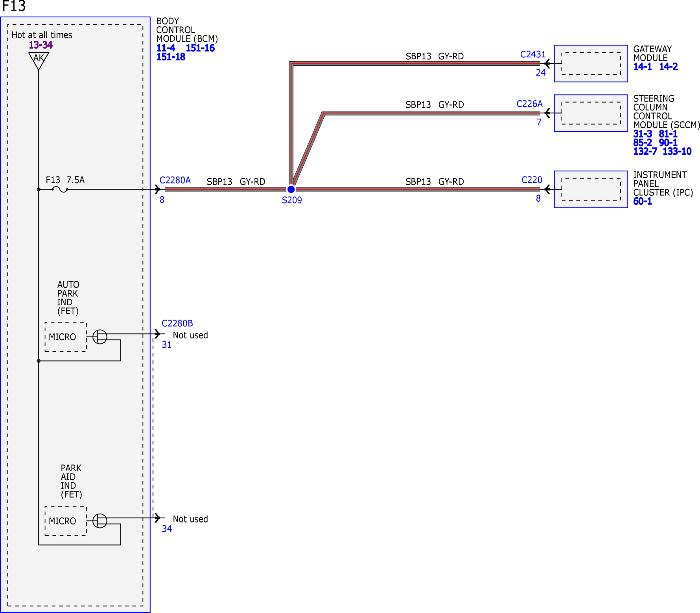The width and height of the screenshot is (700, 613).
Task: Click the F13 7.5A fuse symbol
Action: point(60,189)
